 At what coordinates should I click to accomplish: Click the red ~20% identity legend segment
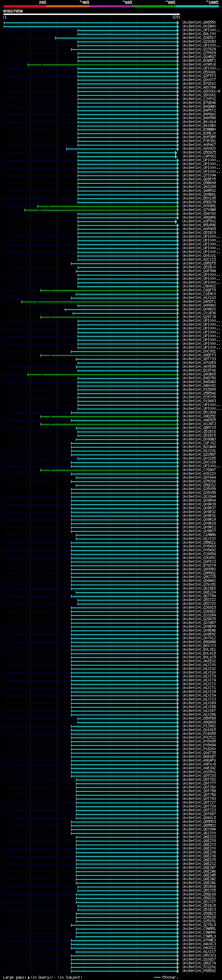[25, 6]
